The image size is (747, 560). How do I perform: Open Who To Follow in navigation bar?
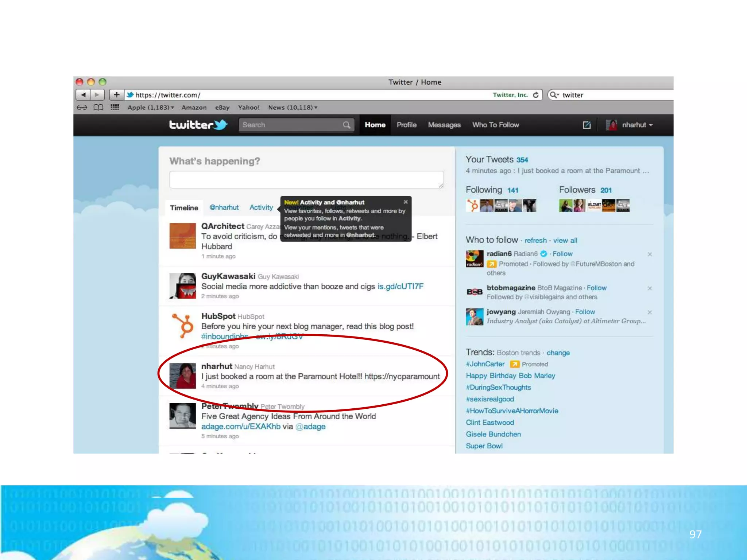495,125
